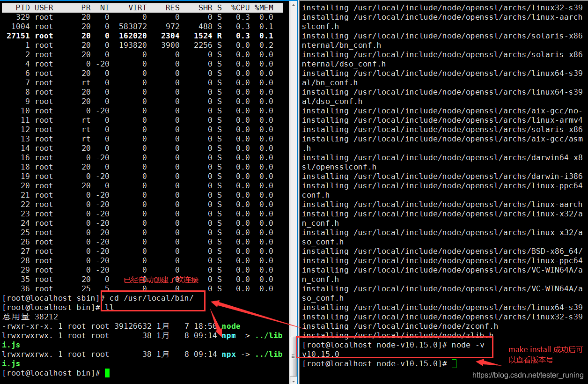The image size is (588, 384).
Task: Click the cyan "npm" symlink name
Action: (228, 335)
